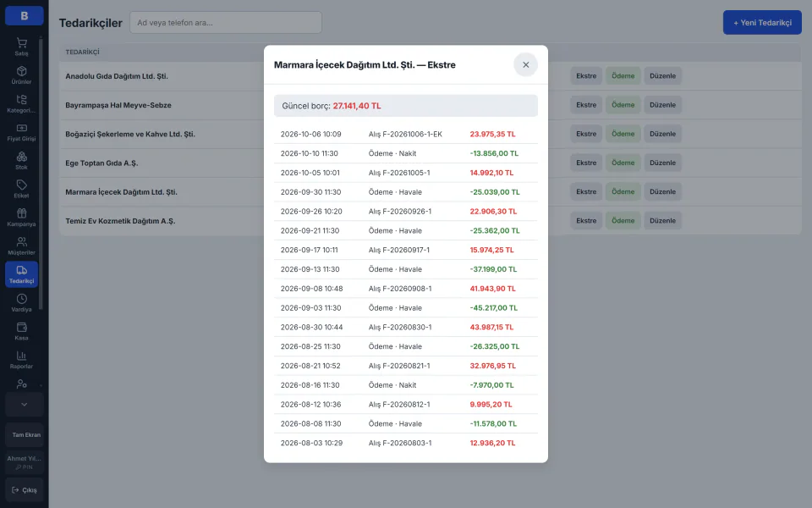Click the amount -45.217,00 TL
The height and width of the screenshot is (508, 812).
pyautogui.click(x=493, y=308)
